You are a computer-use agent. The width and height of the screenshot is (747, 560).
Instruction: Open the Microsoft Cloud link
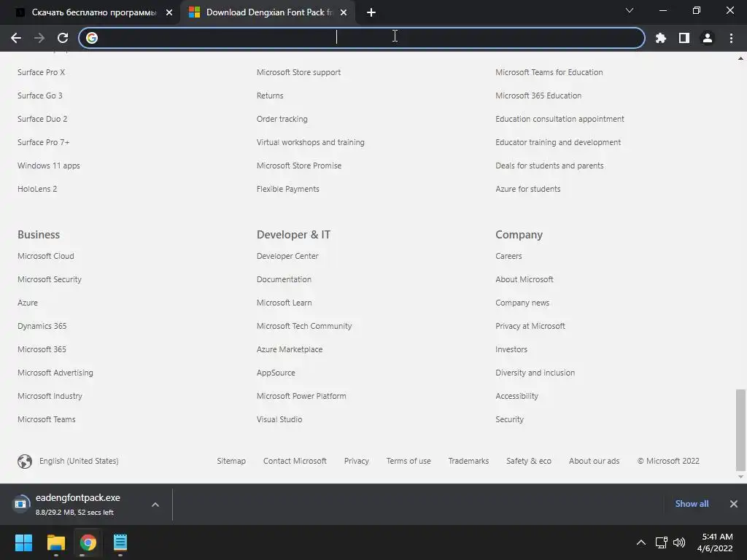[x=46, y=256]
